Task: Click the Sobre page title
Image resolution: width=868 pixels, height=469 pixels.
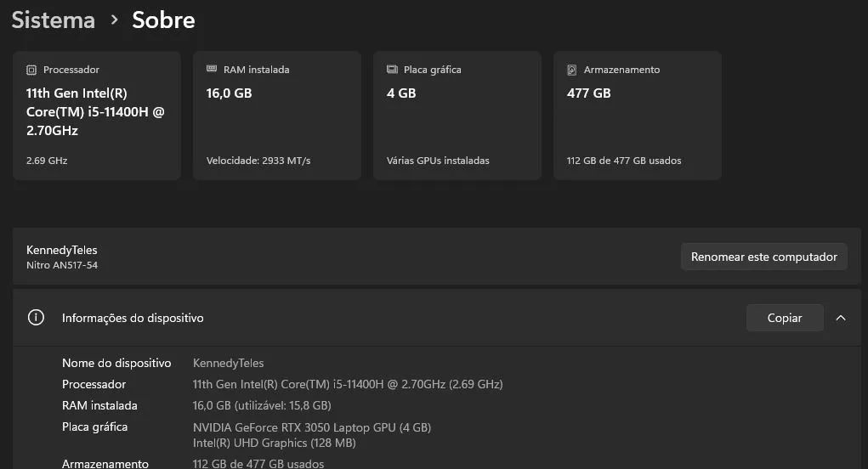Action: pyautogui.click(x=163, y=20)
